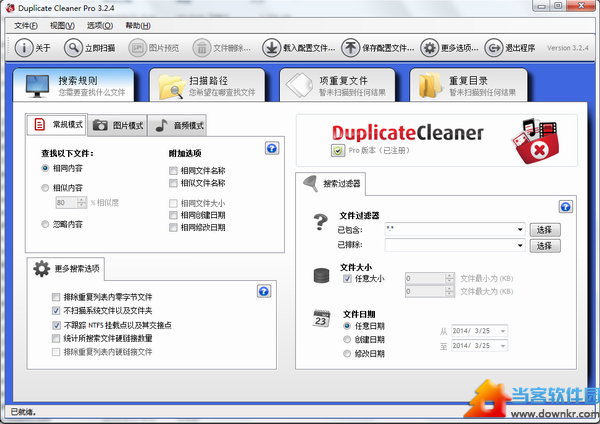This screenshot has height=424, width=600.
Task: Select the 相同内容 radio button
Action: click(45, 168)
